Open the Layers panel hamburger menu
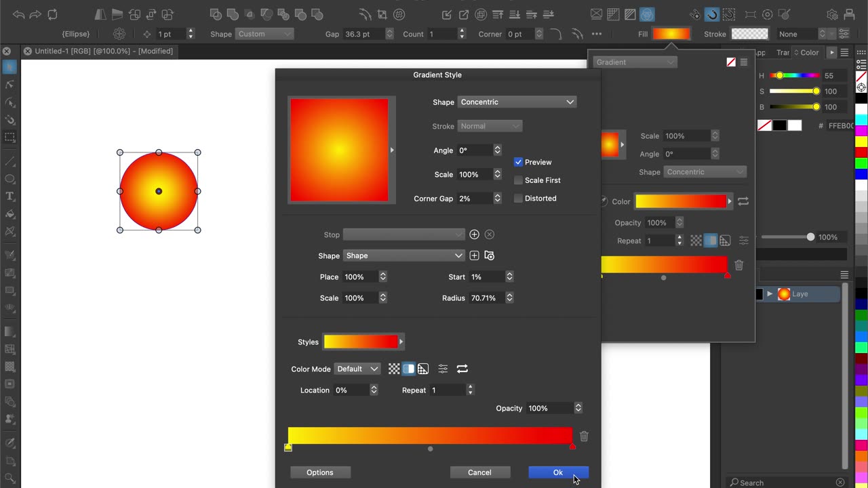The width and height of the screenshot is (868, 488). point(844,274)
